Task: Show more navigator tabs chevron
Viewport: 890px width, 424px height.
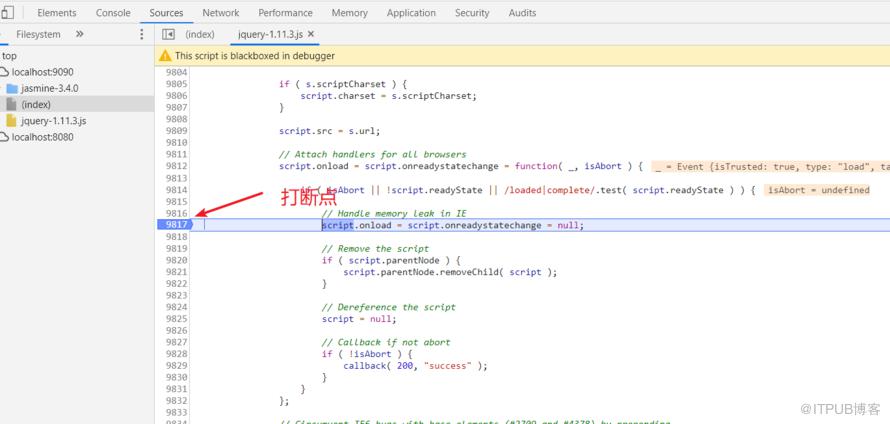Action: [79, 34]
